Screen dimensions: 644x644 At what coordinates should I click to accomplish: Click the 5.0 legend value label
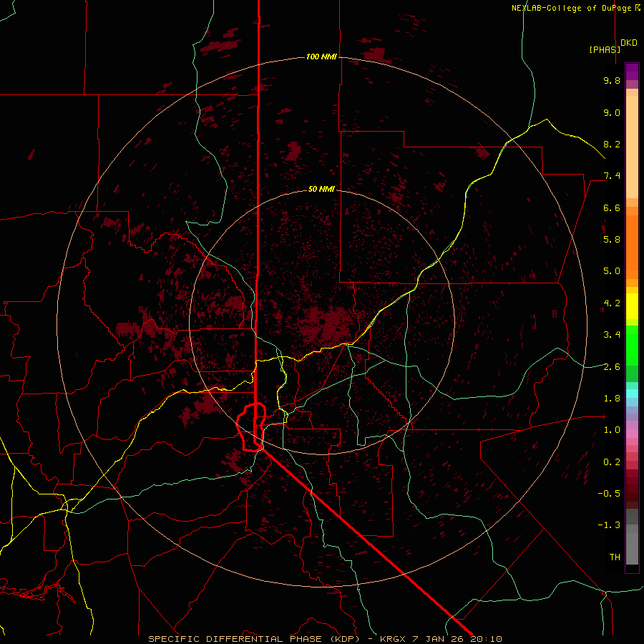click(612, 271)
